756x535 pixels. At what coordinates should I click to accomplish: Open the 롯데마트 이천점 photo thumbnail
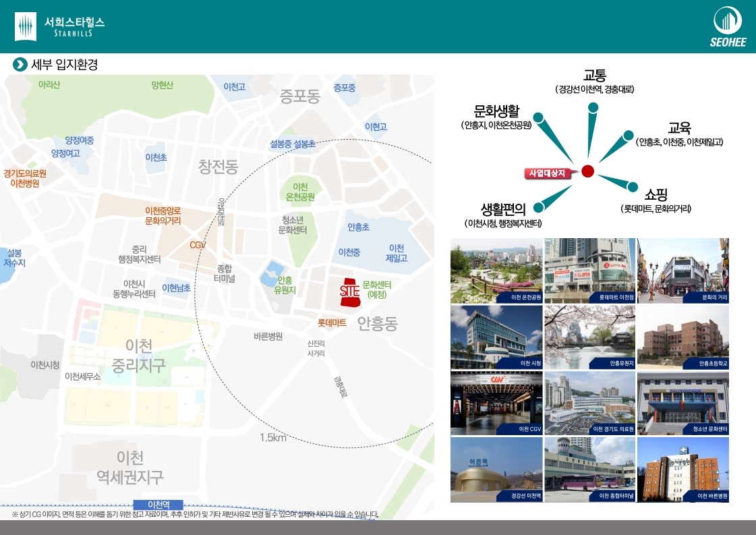(x=589, y=271)
